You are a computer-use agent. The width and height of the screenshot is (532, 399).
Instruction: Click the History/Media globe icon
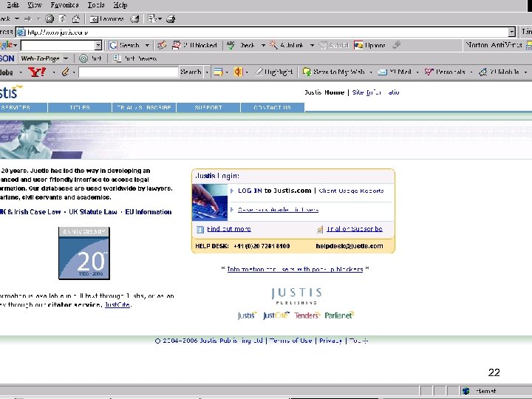coord(135,19)
